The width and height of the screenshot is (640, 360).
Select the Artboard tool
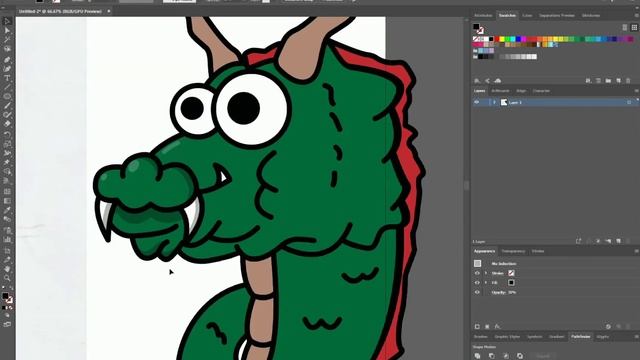point(7,250)
